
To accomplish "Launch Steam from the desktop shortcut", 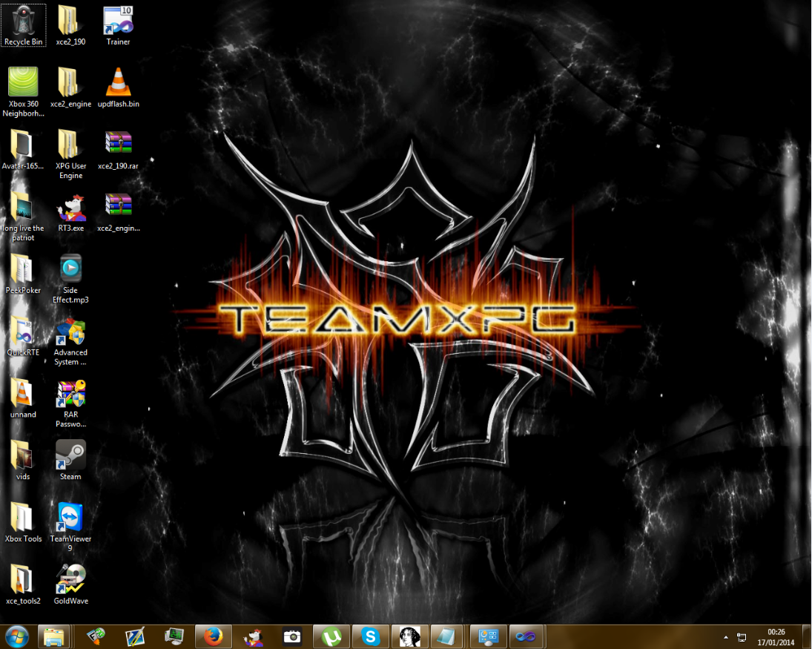I will click(x=70, y=455).
